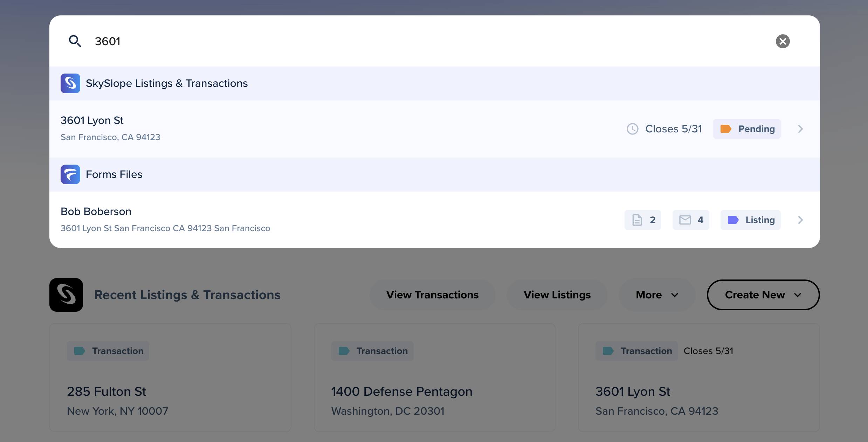The height and width of the screenshot is (442, 868).
Task: Click the document count badge showing 2
Action: (643, 220)
